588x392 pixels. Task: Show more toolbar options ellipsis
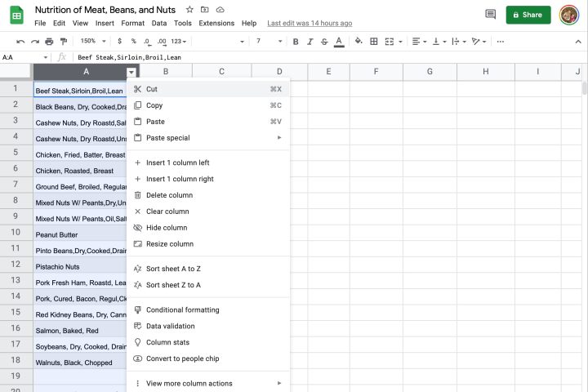[501, 42]
